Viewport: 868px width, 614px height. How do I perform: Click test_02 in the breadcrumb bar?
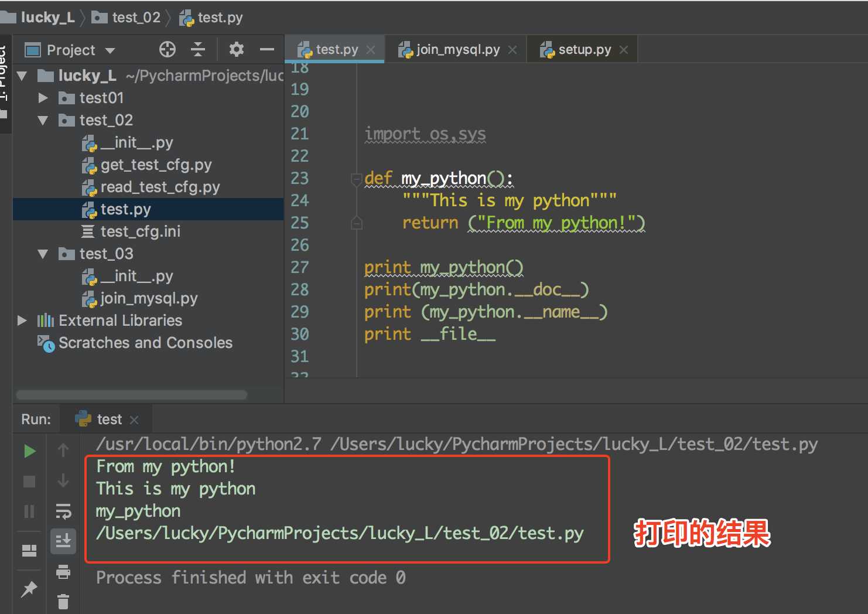[x=127, y=18]
